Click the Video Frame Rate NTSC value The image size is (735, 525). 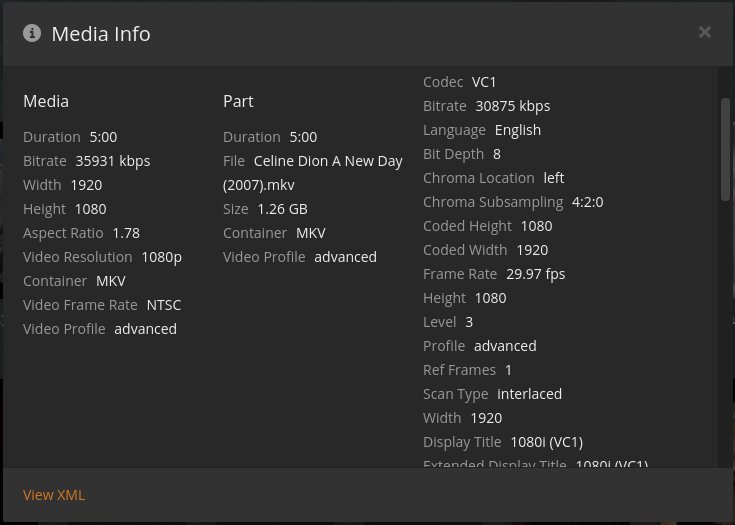(x=163, y=305)
